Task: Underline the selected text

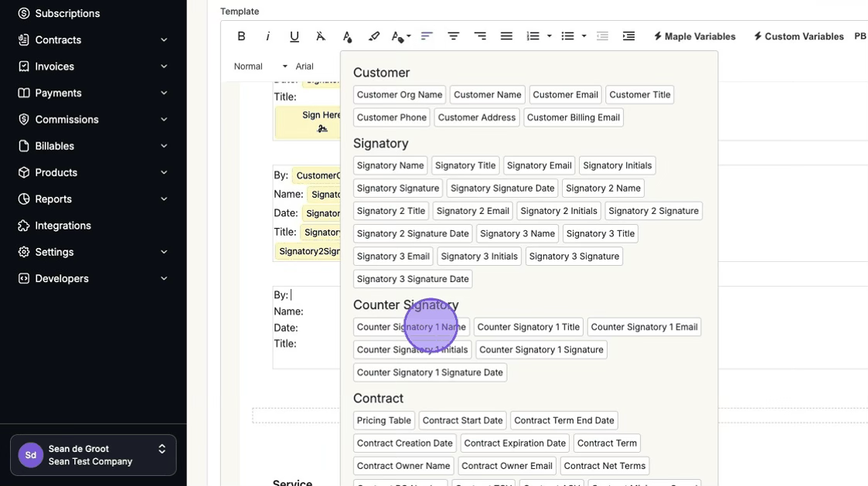Action: pos(294,36)
